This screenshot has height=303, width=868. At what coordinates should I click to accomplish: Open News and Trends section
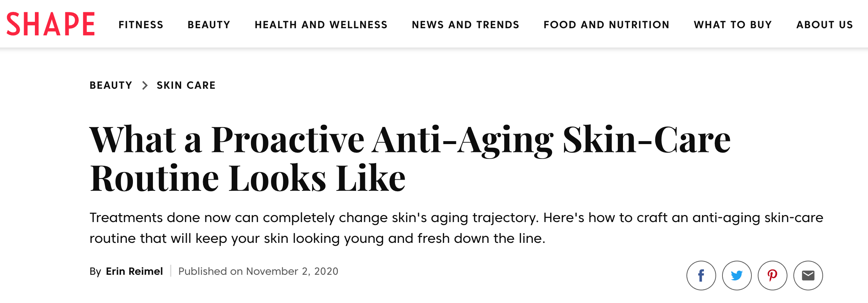[466, 25]
